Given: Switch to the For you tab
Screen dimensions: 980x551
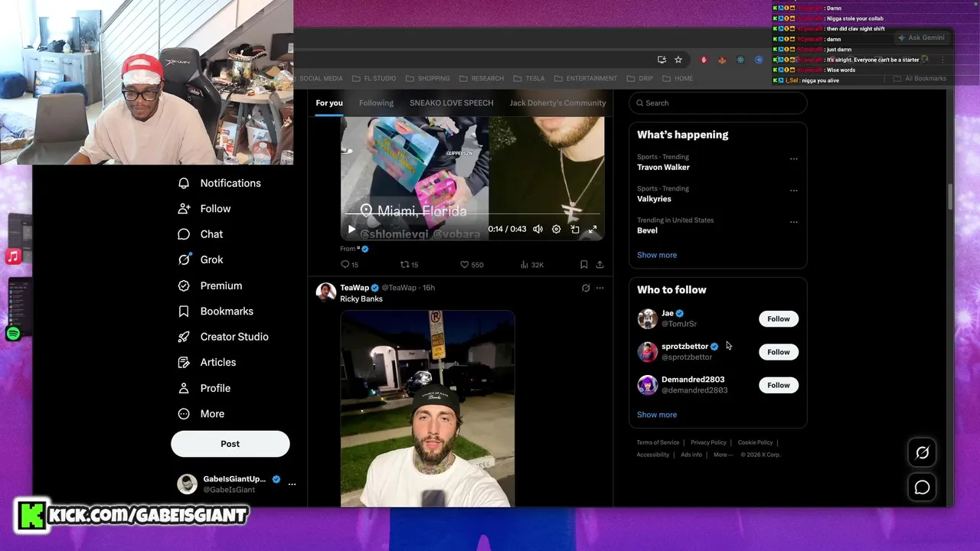Looking at the screenshot, I should point(329,103).
